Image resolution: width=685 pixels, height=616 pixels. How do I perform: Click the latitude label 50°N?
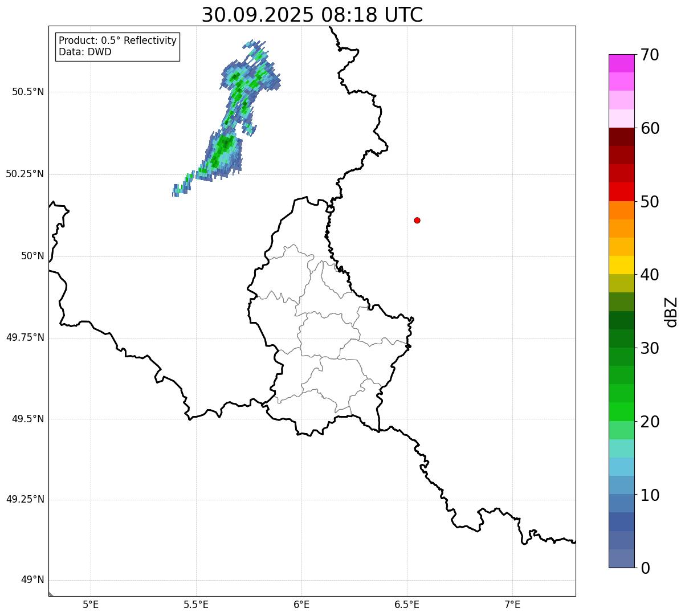tap(32, 256)
